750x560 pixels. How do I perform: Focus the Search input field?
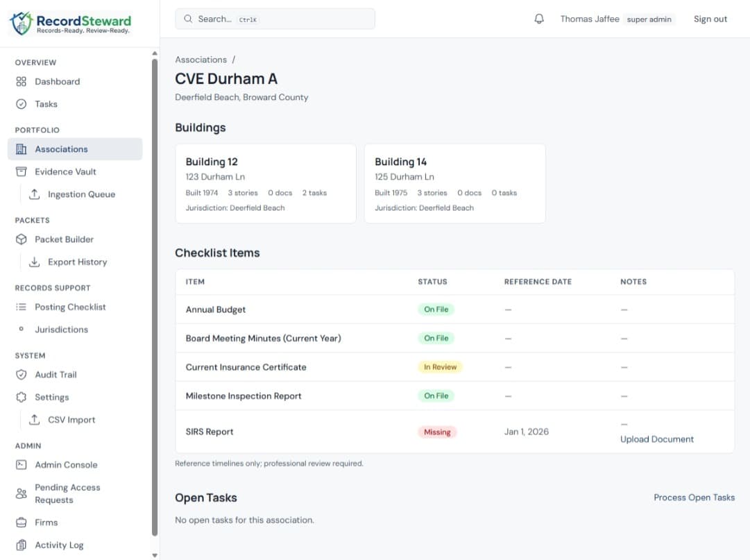point(275,19)
